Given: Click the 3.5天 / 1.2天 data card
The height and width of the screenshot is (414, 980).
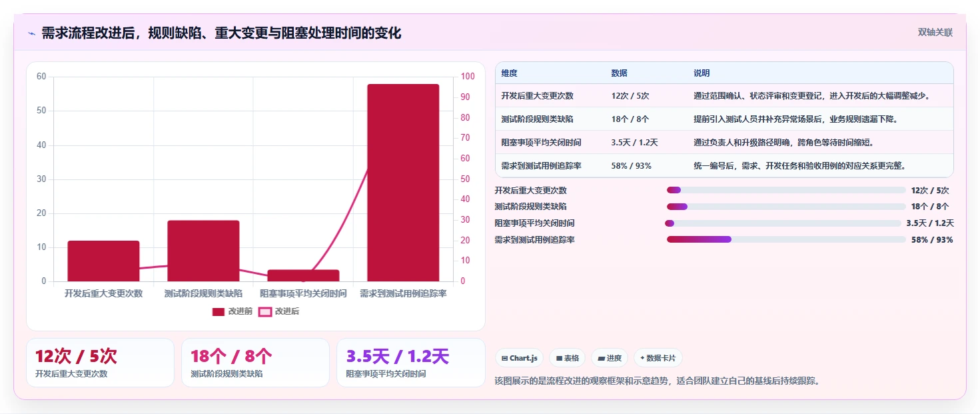Looking at the screenshot, I should pos(411,363).
